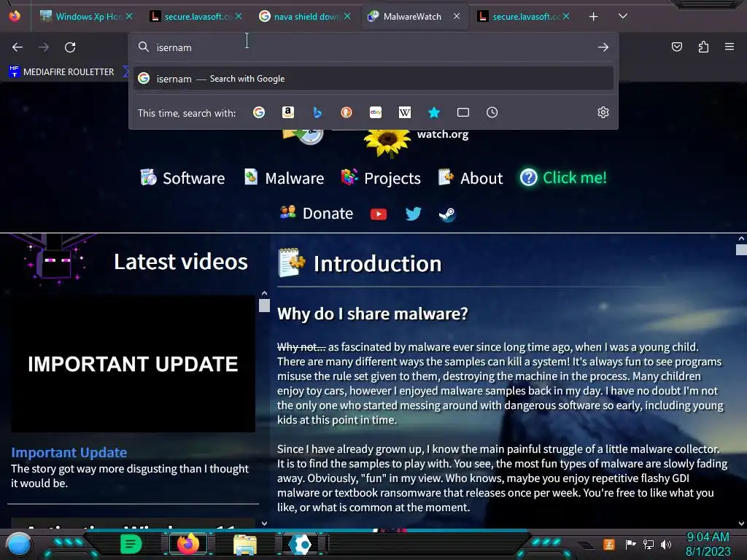Click the taskbar clock 9:04 AM
Screen dimensions: 747x560
pyautogui.click(x=708, y=537)
